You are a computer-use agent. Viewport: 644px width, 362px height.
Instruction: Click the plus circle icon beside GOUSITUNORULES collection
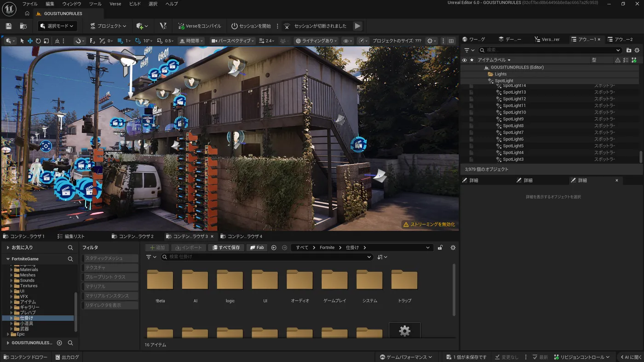pyautogui.click(x=59, y=343)
